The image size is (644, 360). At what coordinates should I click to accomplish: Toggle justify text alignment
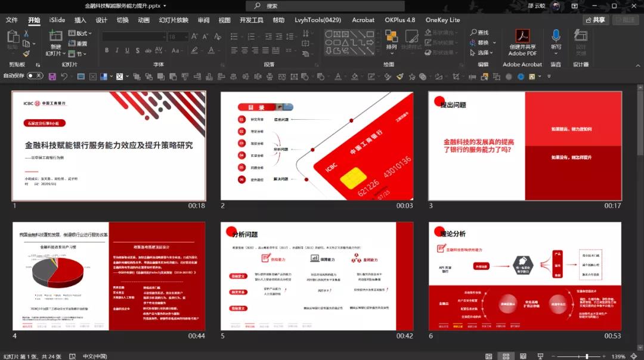click(265, 51)
